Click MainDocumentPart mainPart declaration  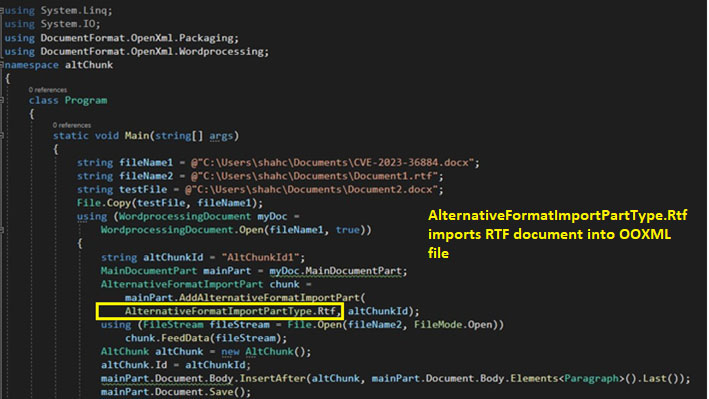point(176,271)
